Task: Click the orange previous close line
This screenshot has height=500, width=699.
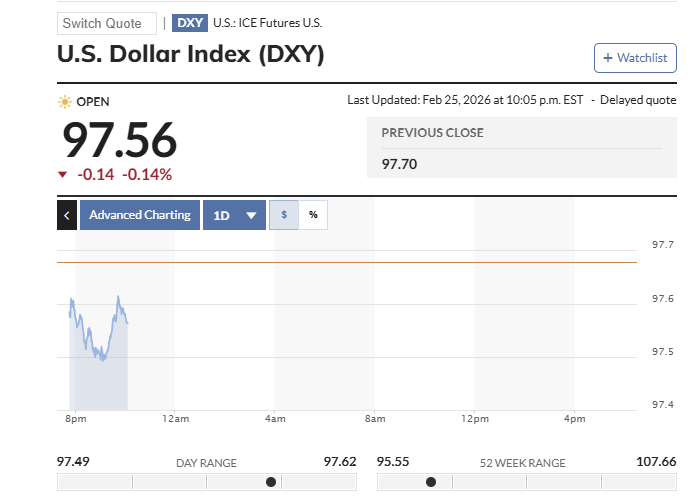Action: [400, 262]
